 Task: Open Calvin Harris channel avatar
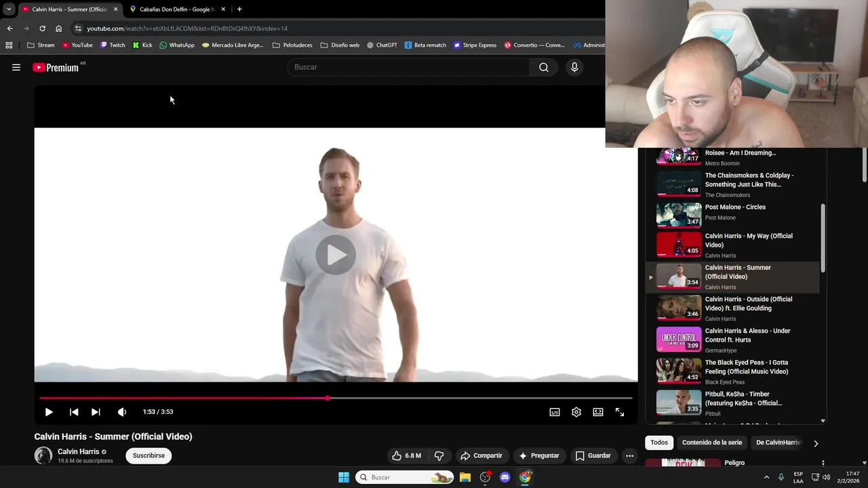coord(43,455)
